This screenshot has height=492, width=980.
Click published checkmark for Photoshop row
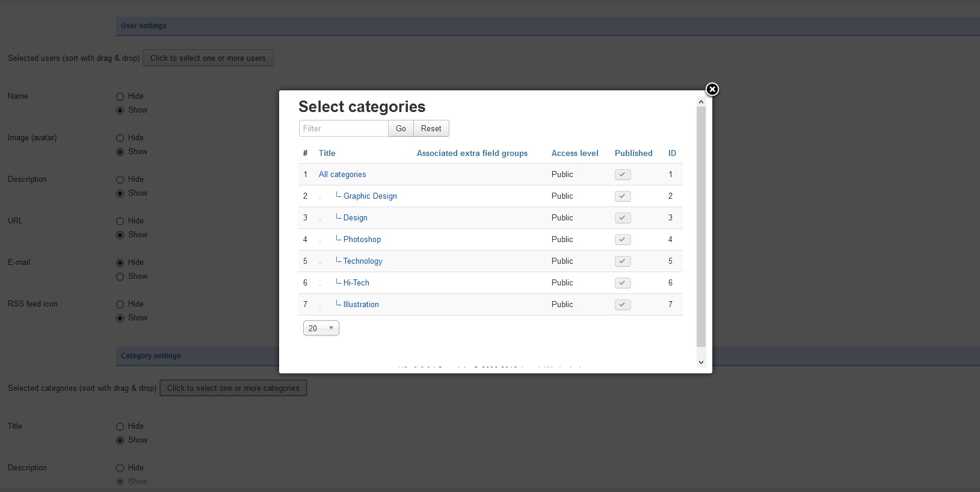(623, 240)
